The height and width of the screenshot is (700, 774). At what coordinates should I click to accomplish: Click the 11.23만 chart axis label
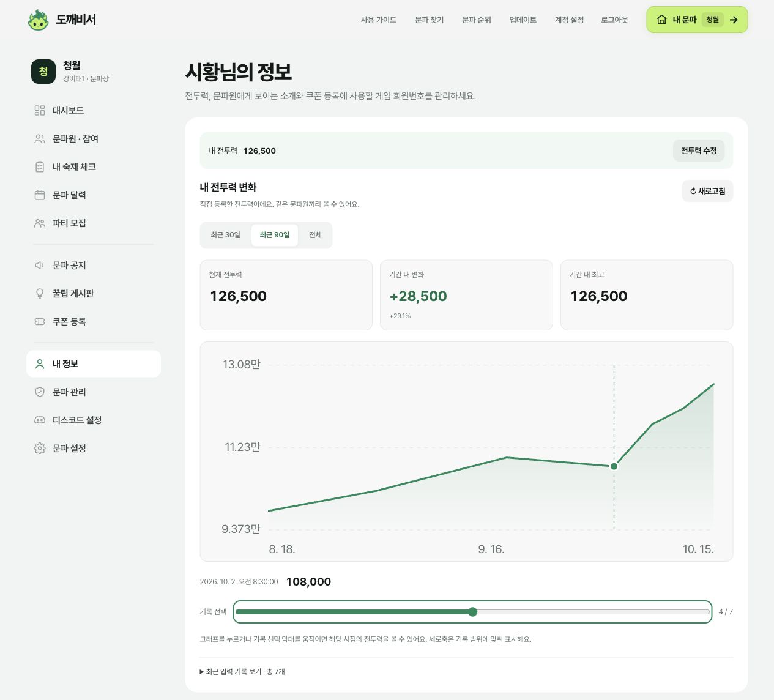242,447
